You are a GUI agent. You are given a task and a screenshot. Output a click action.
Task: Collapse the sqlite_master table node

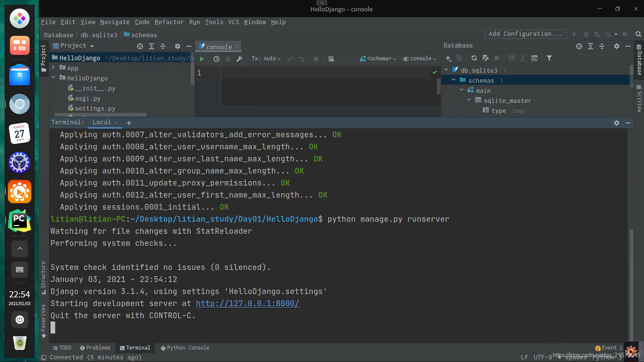[469, 100]
